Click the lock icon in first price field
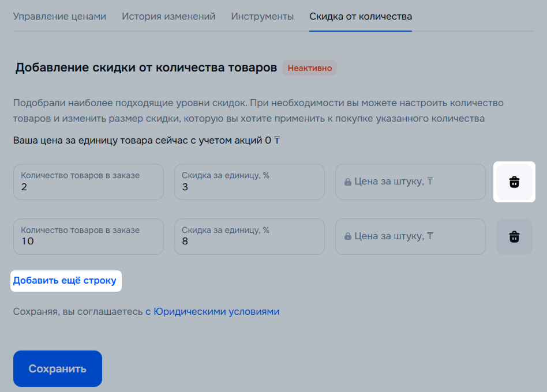 click(348, 182)
